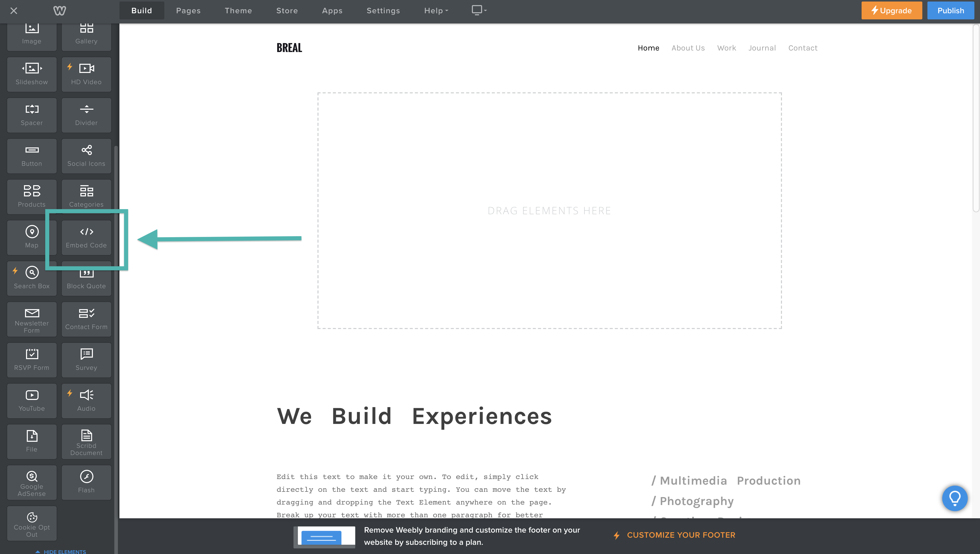This screenshot has height=554, width=980.
Task: Choose the Social Icons element
Action: (87, 156)
